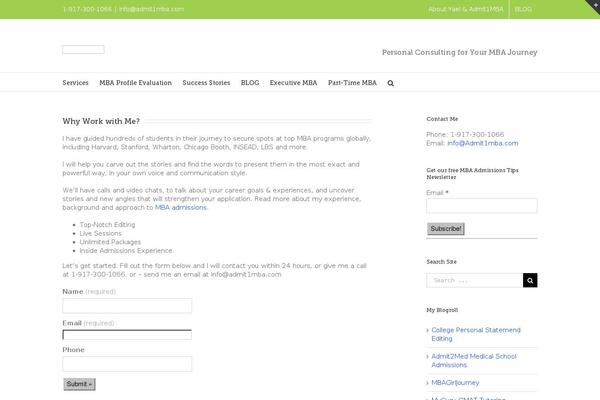This screenshot has width=600, height=400.
Task: Click the My Blogroll heading
Action: (442, 310)
